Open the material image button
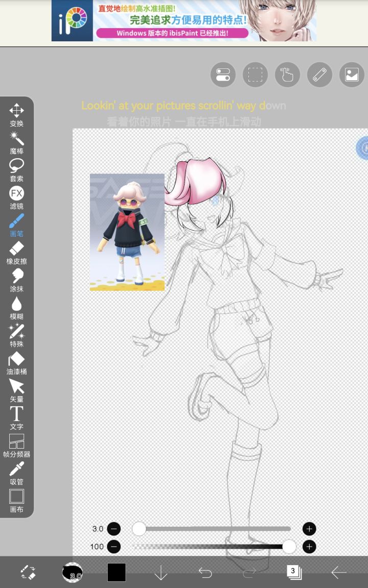 pyautogui.click(x=352, y=75)
